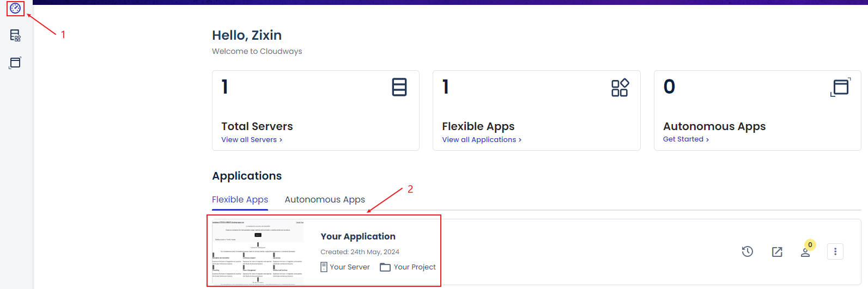
Task: Click the Created: 24th May, 2024 text
Action: (x=360, y=252)
